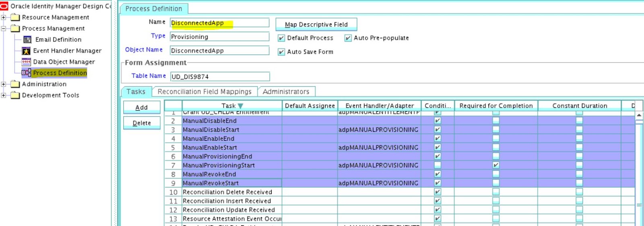
Task: Click the Delete task button
Action: [142, 123]
